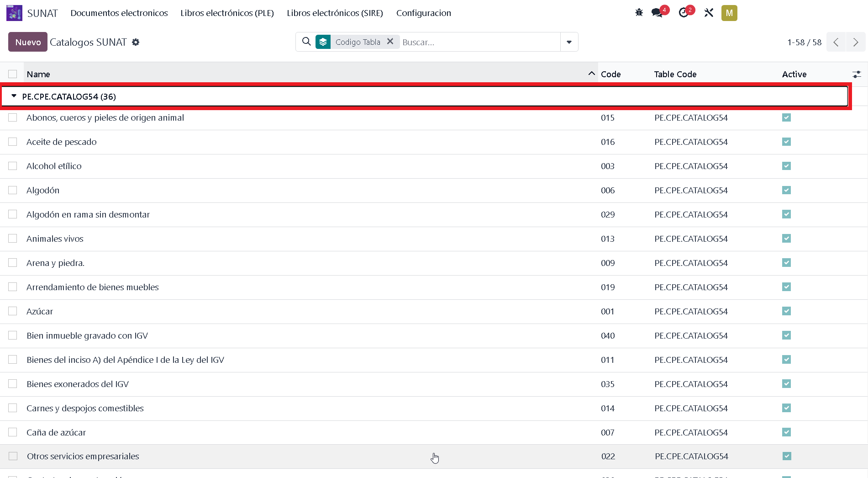This screenshot has height=478, width=868.
Task: Click the SUNAT app title
Action: point(42,13)
